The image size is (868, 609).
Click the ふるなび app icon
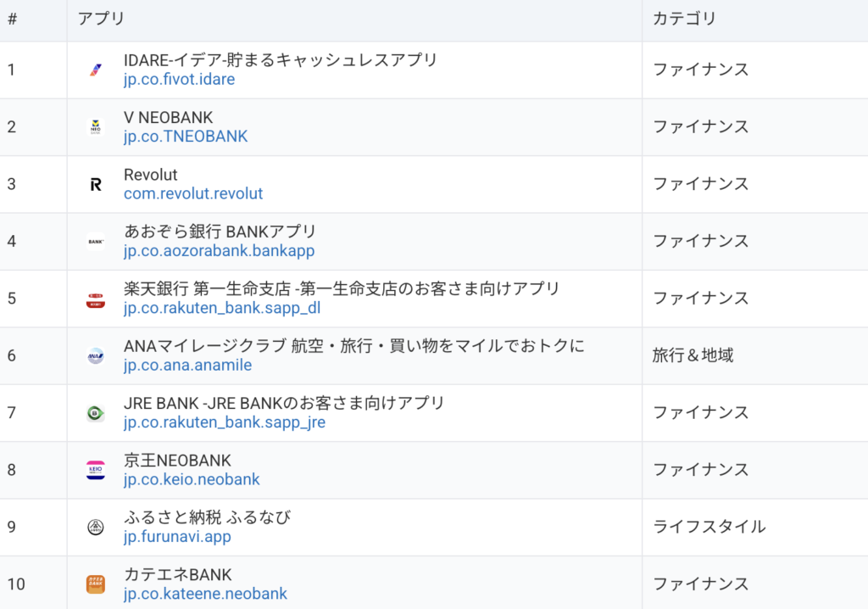(96, 528)
